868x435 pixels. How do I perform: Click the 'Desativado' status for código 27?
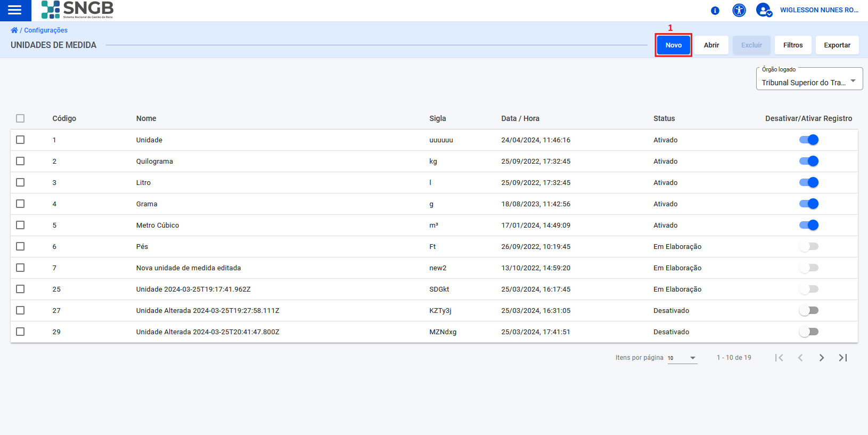(x=671, y=311)
